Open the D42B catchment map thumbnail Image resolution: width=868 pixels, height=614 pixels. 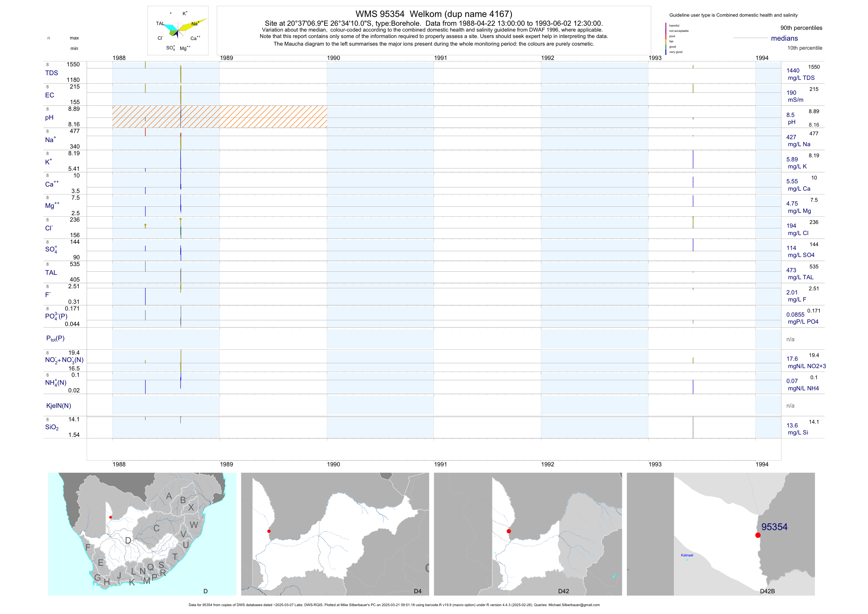(721, 534)
